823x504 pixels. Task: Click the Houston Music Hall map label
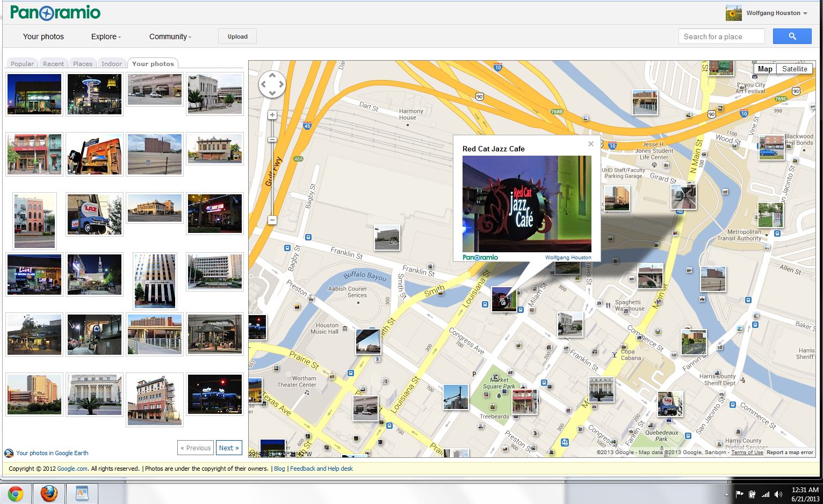(x=324, y=328)
